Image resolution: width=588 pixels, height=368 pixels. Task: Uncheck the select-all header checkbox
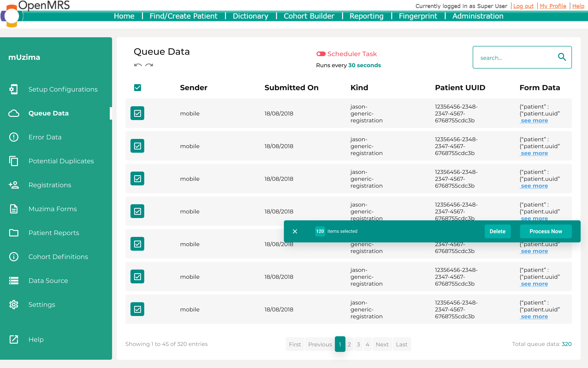(x=138, y=87)
